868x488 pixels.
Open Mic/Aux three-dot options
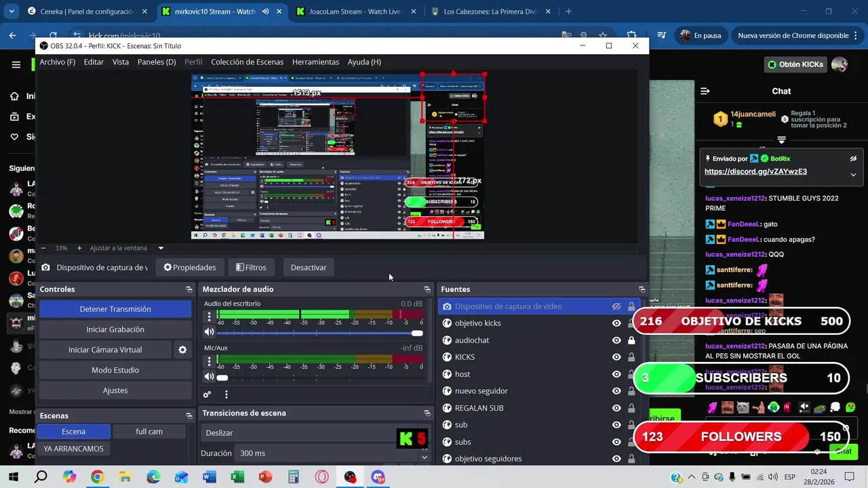click(x=209, y=361)
